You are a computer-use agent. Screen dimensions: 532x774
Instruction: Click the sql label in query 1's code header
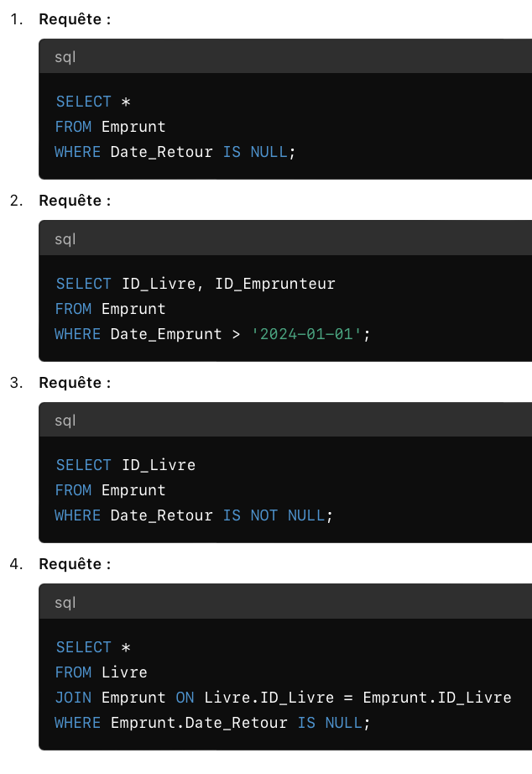tap(65, 57)
